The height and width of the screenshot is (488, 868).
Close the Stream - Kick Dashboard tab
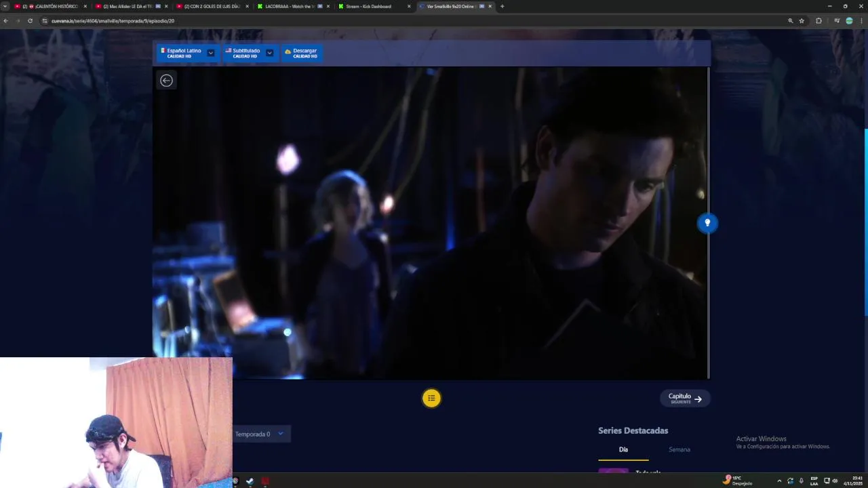pos(409,6)
